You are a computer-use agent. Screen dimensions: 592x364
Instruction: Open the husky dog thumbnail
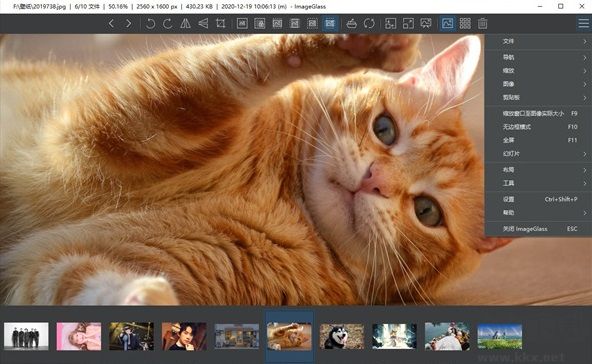pos(342,336)
